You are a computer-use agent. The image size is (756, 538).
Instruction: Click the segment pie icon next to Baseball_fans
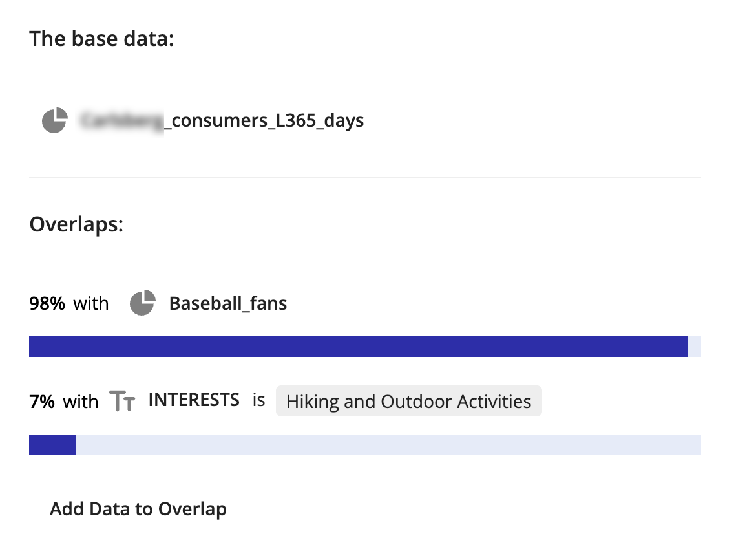point(143,303)
